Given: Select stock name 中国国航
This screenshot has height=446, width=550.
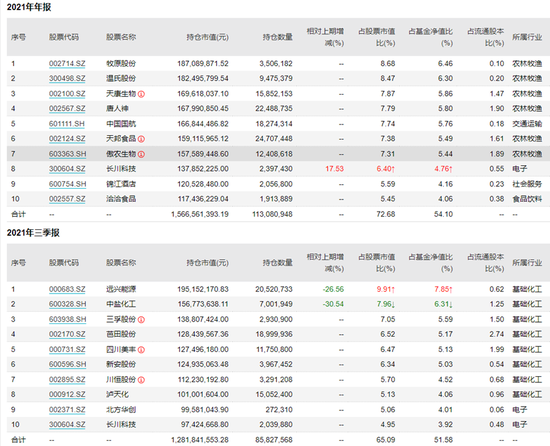Looking at the screenshot, I should [x=121, y=124].
